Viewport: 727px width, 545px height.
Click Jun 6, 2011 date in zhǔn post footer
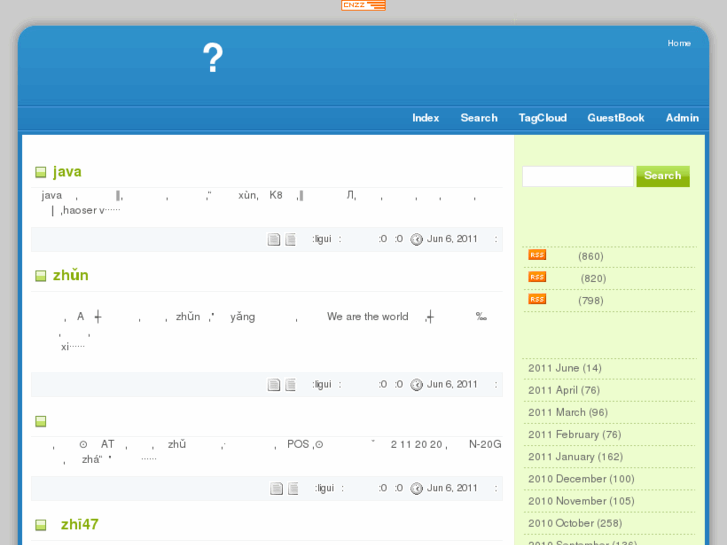[x=452, y=384]
